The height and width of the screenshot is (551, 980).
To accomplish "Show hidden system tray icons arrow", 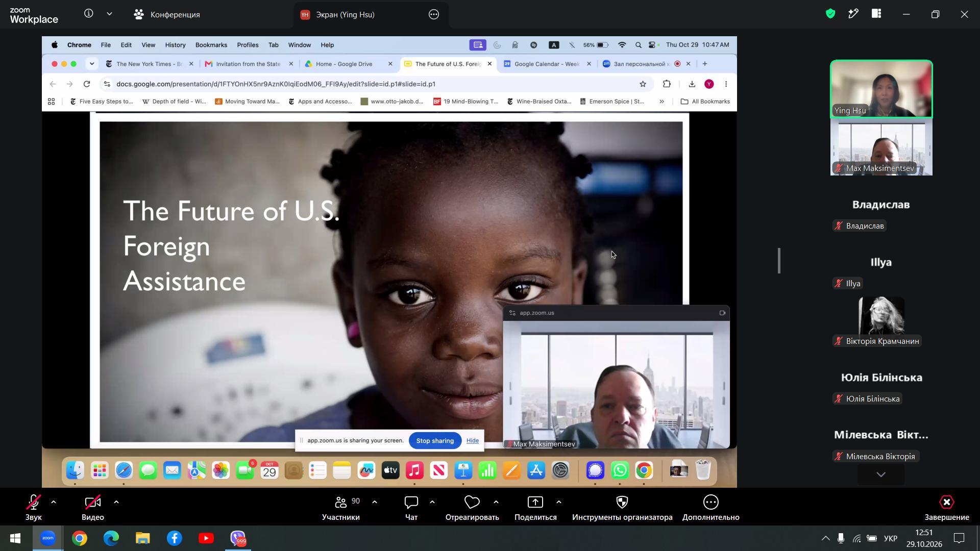I will pos(825,538).
